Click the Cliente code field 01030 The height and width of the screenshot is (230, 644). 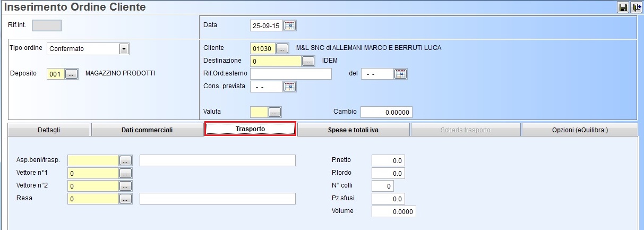(x=263, y=48)
